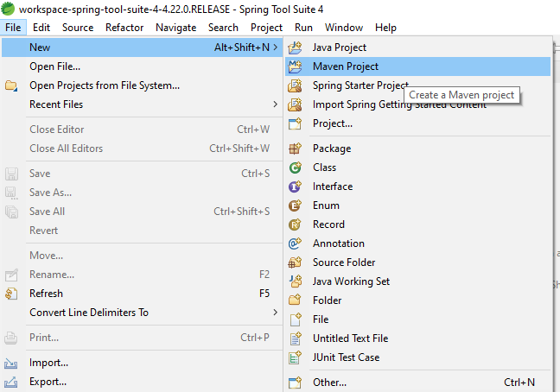Open the File menu
The image size is (560, 392).
click(x=13, y=28)
